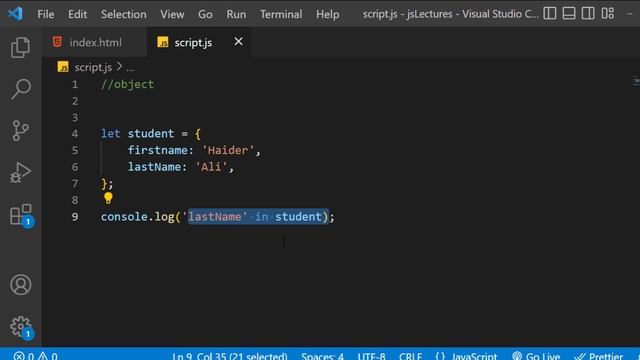Toggle secondary side bar layout icon
Screen dimensions: 640x360
(x=588, y=13)
